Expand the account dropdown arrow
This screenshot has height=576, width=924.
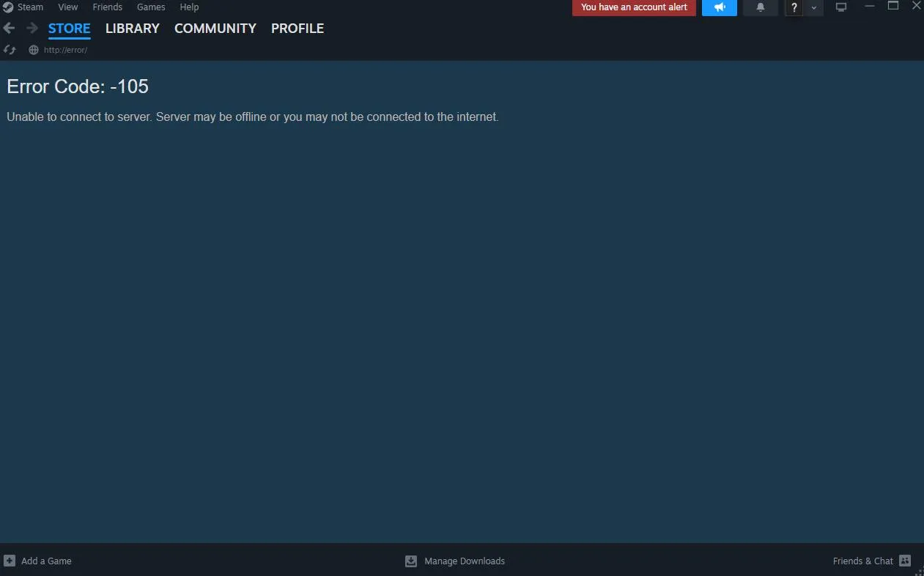tap(814, 7)
